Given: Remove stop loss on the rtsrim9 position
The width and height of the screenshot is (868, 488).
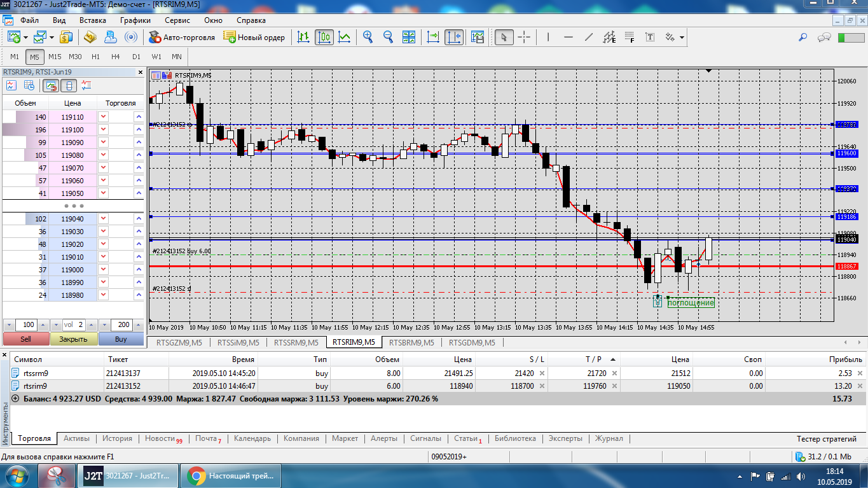Looking at the screenshot, I should (542, 386).
